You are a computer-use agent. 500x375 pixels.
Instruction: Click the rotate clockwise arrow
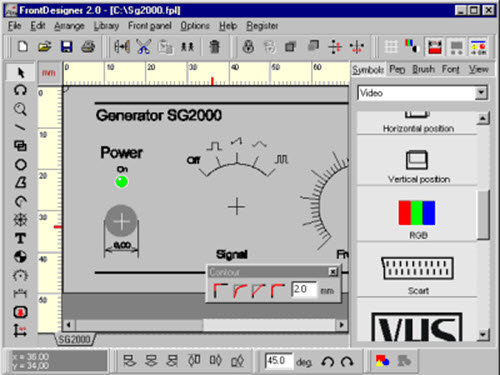pos(347,361)
